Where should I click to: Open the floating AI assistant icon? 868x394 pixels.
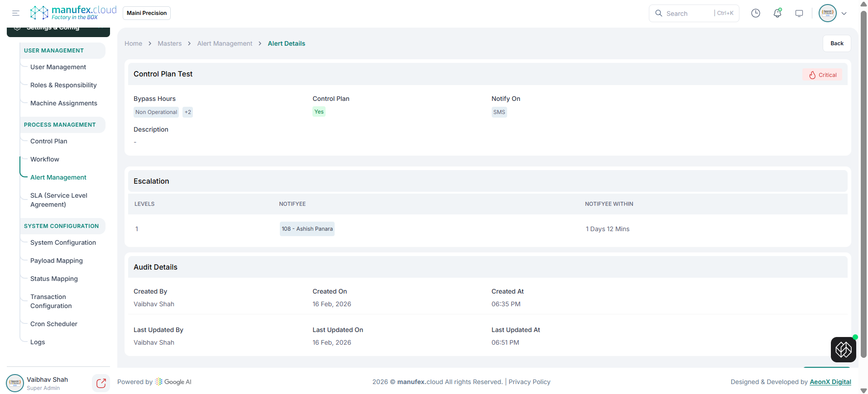tap(843, 349)
